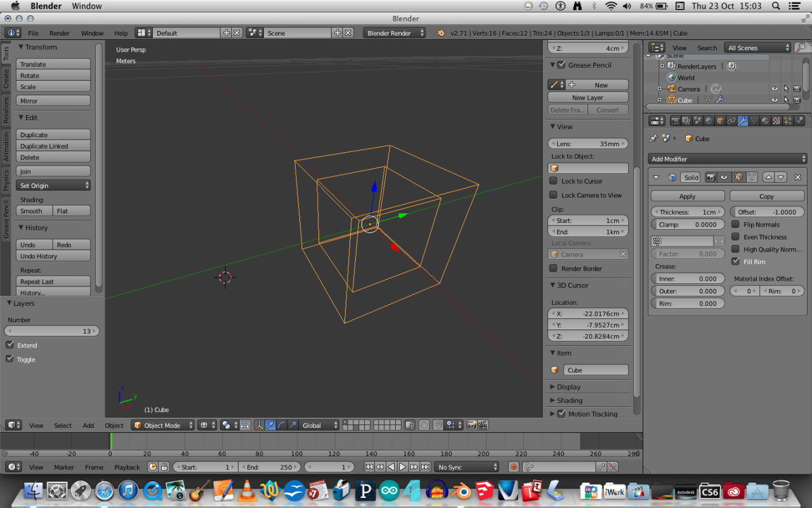Toggle the pin icon in the Properties editor
This screenshot has width=812, height=508.
[x=653, y=138]
